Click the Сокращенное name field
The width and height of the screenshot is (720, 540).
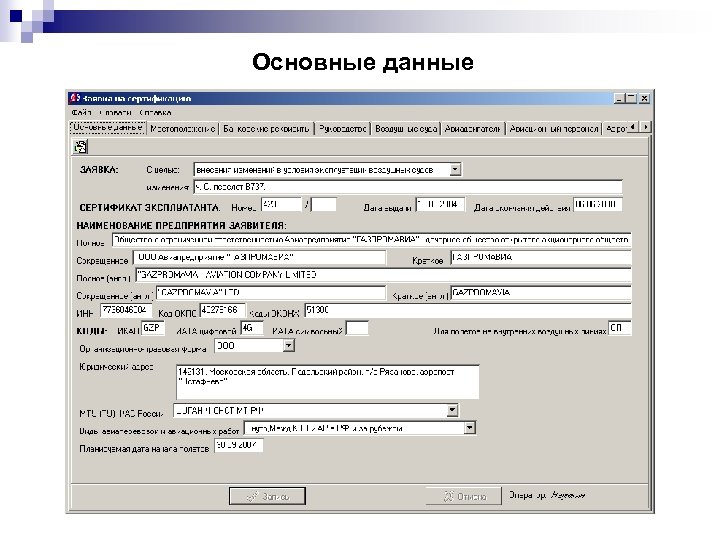coord(259,258)
